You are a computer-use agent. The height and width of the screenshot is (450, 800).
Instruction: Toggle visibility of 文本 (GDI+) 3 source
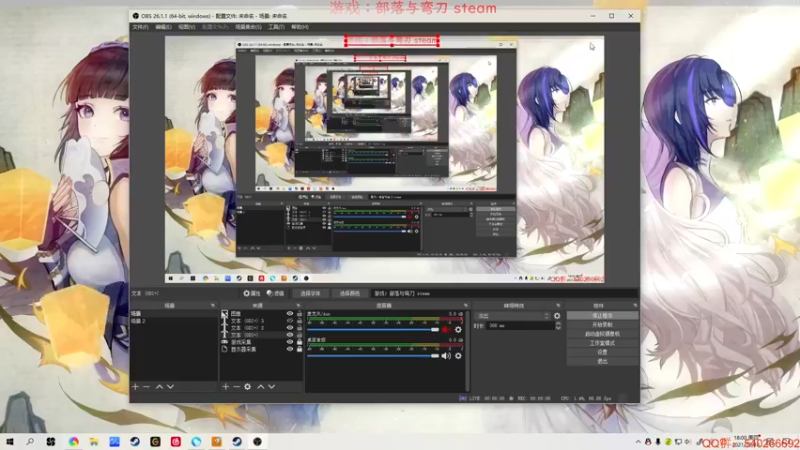coord(290,321)
